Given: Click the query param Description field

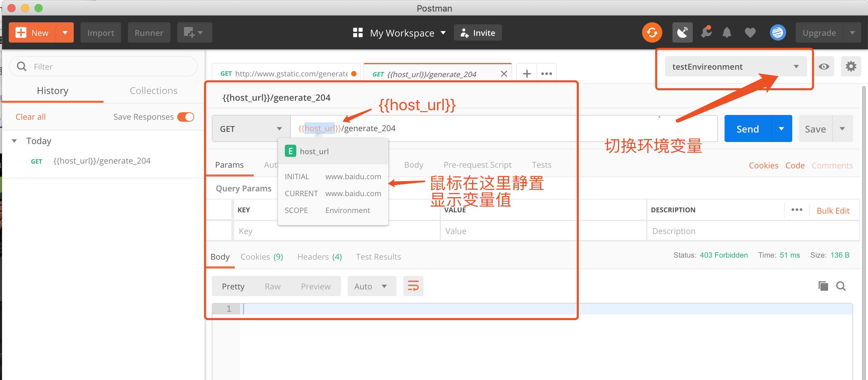Looking at the screenshot, I should pyautogui.click(x=753, y=231).
